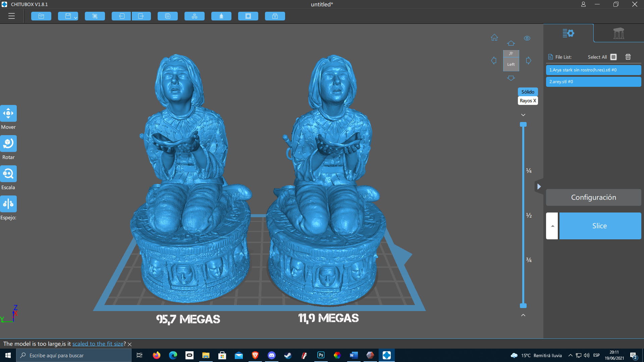644x362 pixels.
Task: Click the Slice button
Action: (x=600, y=226)
